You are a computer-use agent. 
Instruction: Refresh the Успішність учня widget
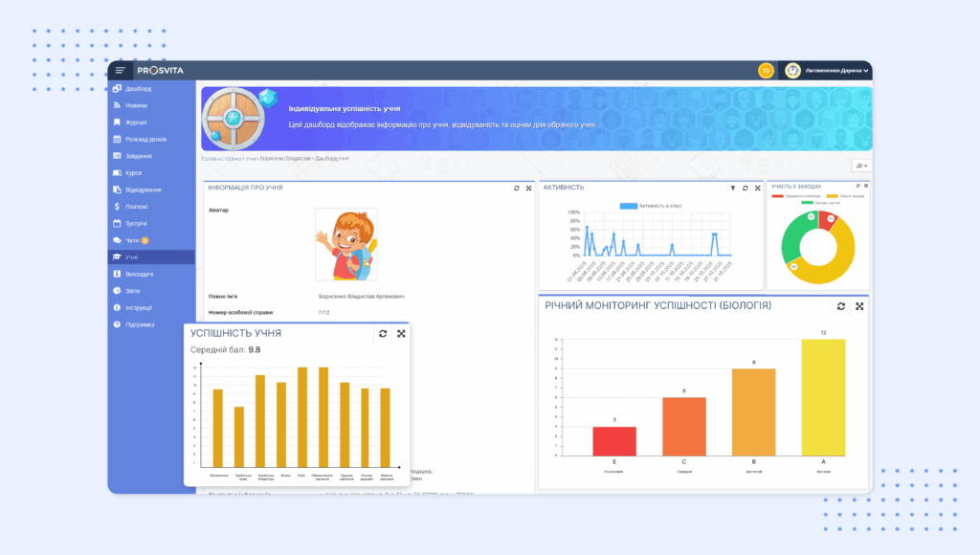(x=382, y=333)
